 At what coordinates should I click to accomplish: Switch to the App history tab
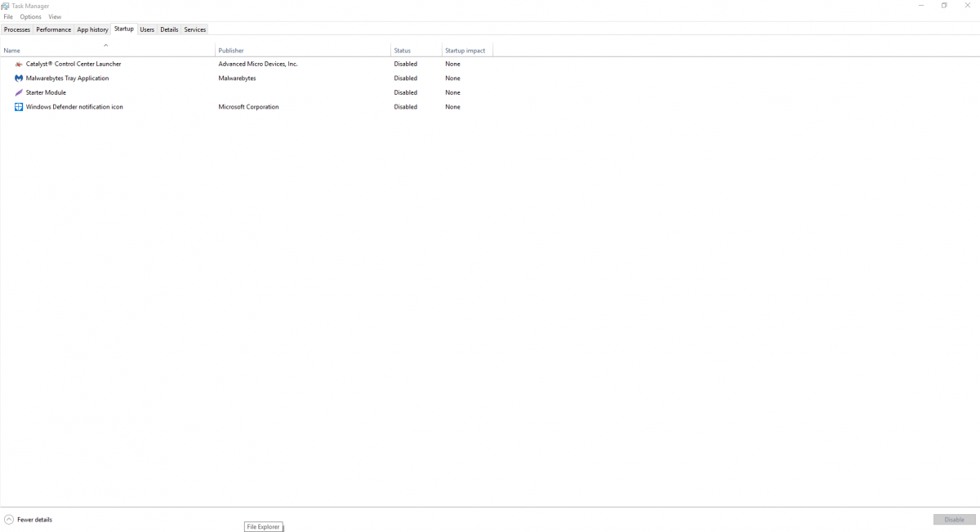[92, 29]
